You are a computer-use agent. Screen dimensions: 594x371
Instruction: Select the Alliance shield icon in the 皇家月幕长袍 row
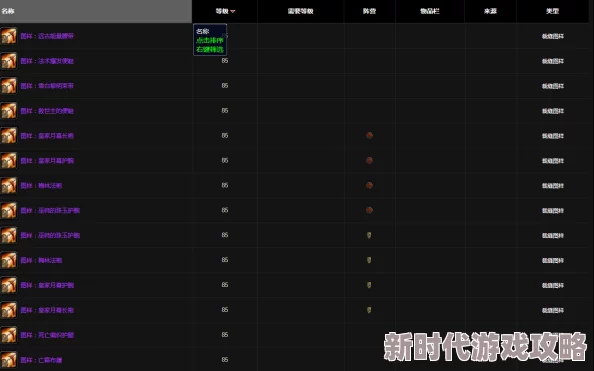point(369,310)
